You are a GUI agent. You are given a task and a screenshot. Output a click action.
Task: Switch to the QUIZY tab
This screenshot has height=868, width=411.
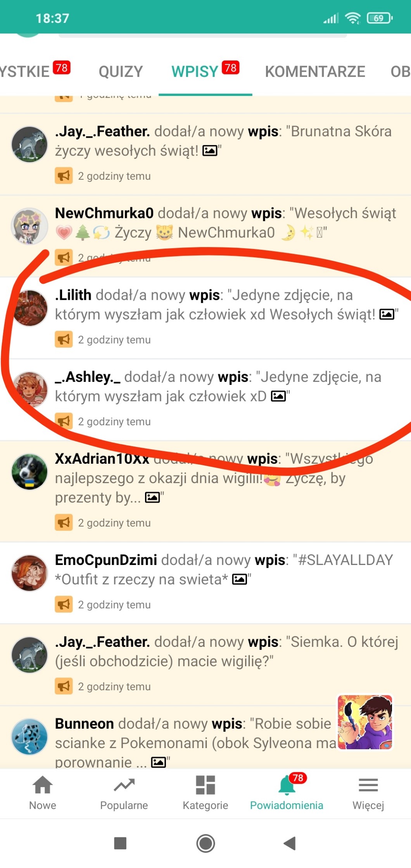(121, 71)
